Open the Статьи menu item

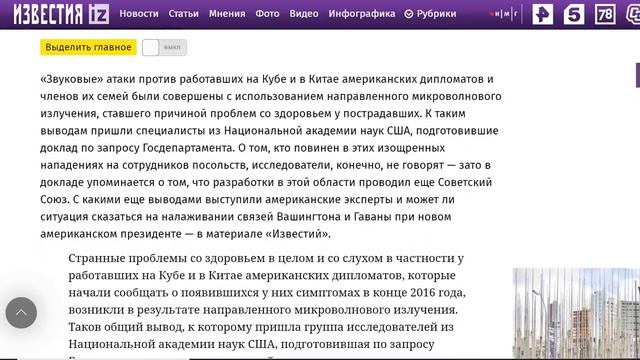[184, 14]
